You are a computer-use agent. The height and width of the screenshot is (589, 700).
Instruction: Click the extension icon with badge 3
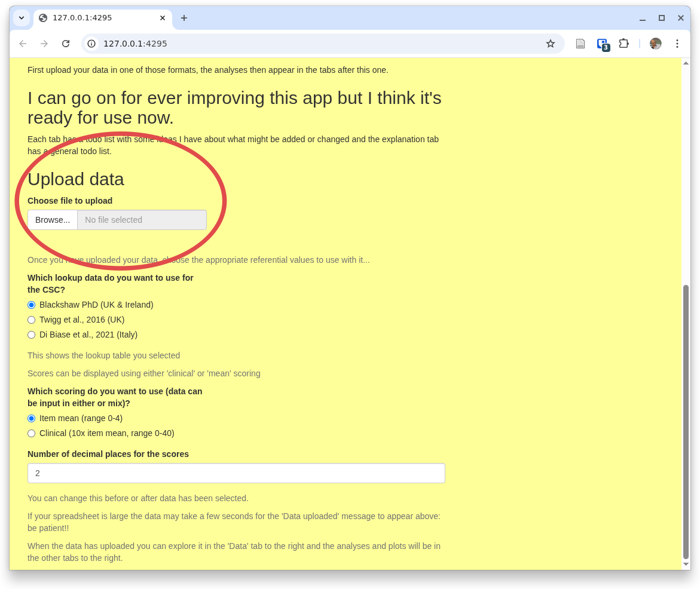(603, 44)
